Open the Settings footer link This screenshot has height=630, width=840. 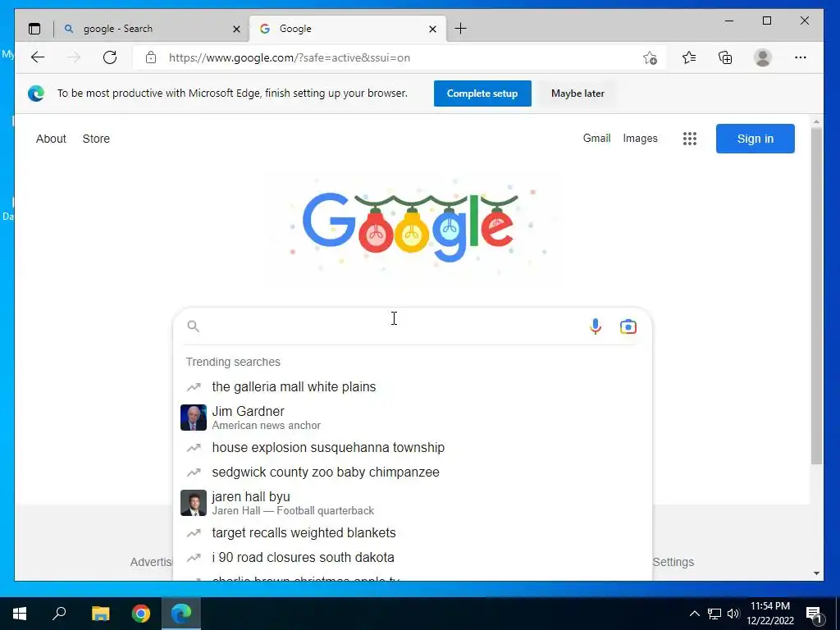(673, 562)
